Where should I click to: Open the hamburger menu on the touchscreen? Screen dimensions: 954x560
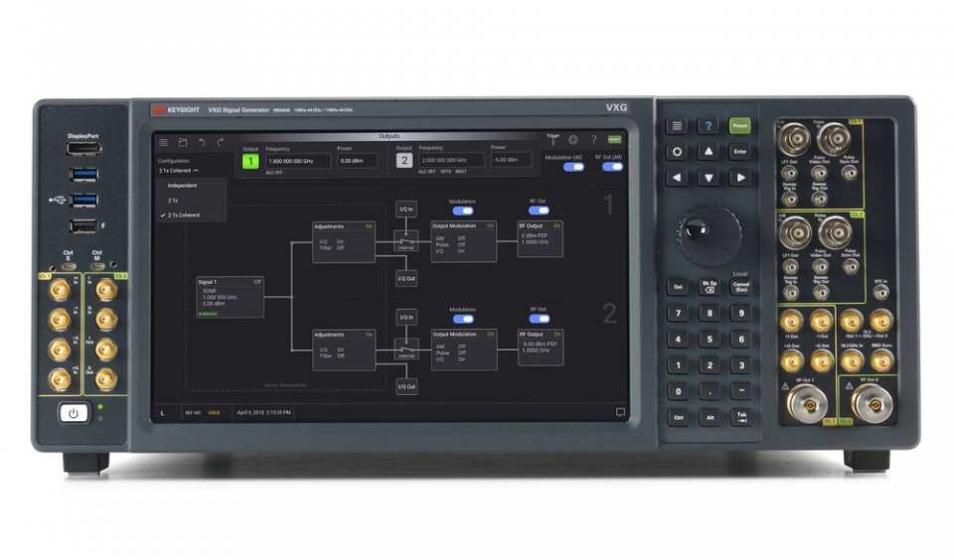click(x=164, y=142)
